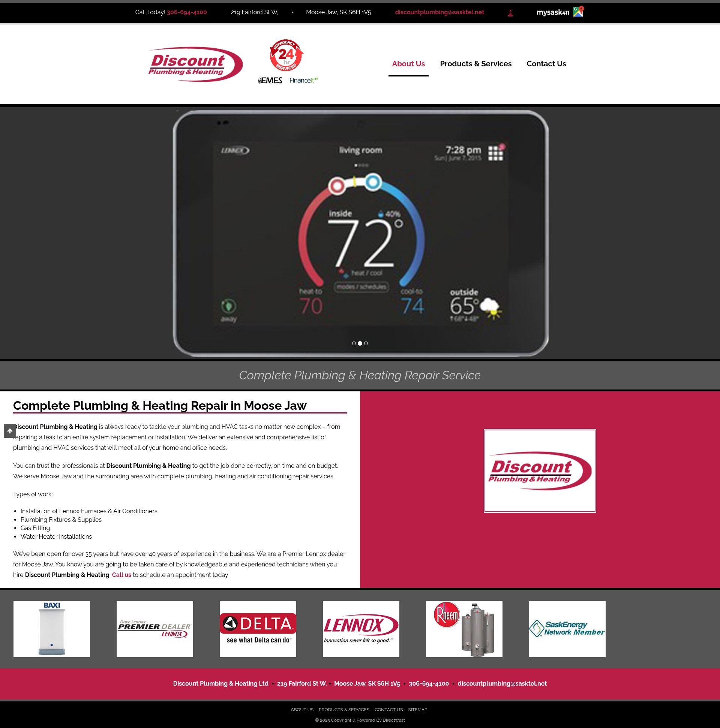
Task: Click '219 Fairford St W.' in red footer
Action: point(302,683)
